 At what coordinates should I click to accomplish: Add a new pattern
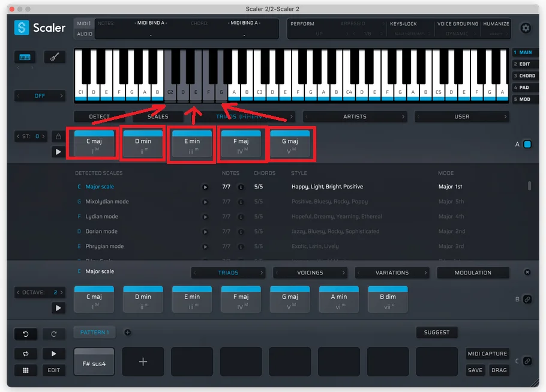127,333
